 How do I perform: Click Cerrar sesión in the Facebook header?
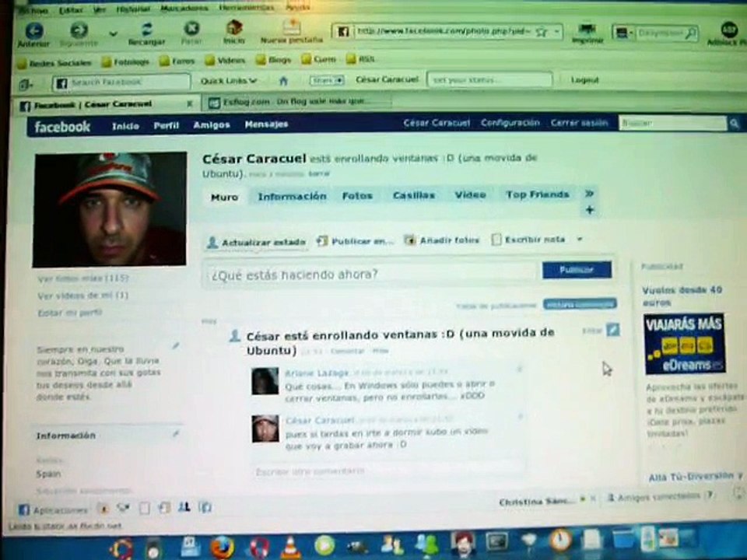579,123
